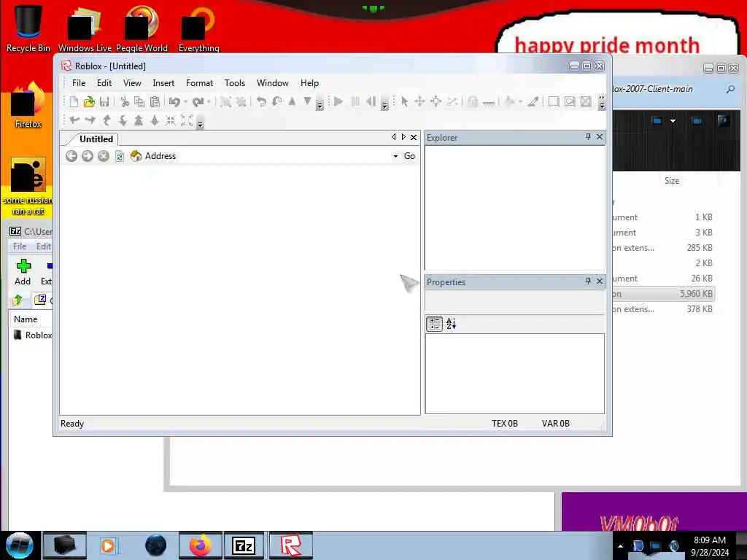Click the camera pan left arrow icon
This screenshot has width=747, height=560.
tap(74, 120)
